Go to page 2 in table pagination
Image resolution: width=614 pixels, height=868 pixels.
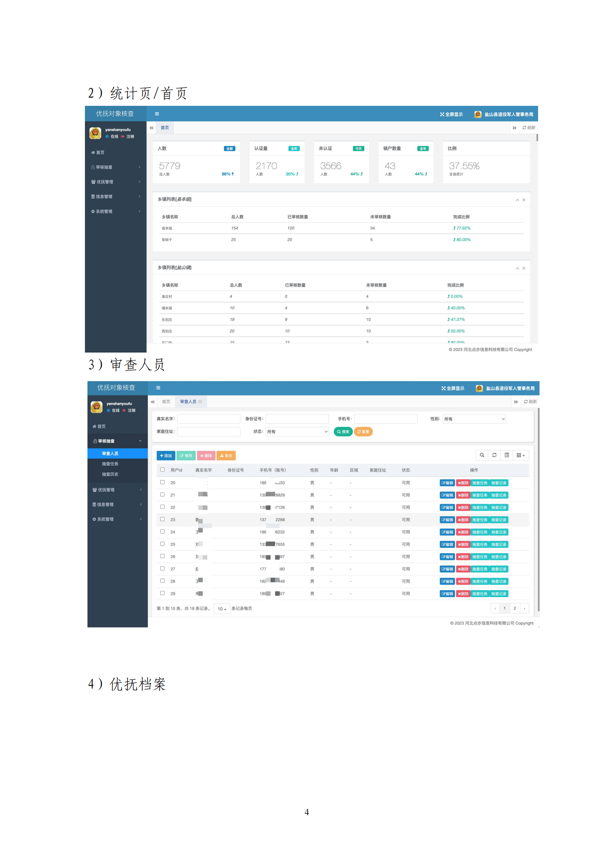[515, 608]
